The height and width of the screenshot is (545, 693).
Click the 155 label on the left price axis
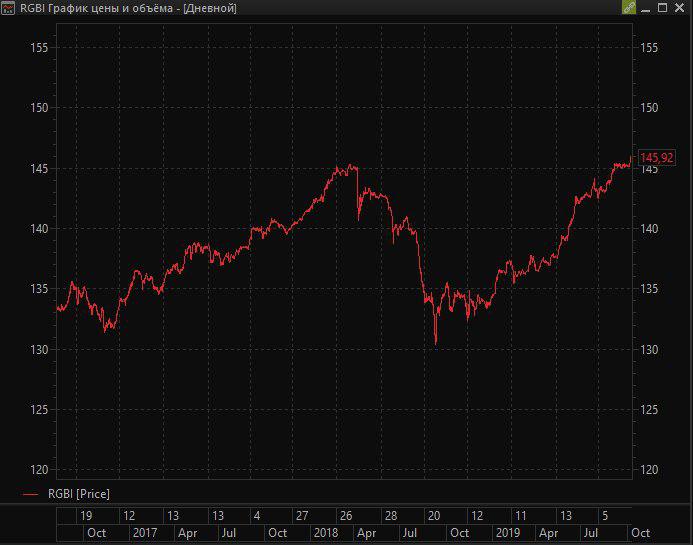(39, 48)
